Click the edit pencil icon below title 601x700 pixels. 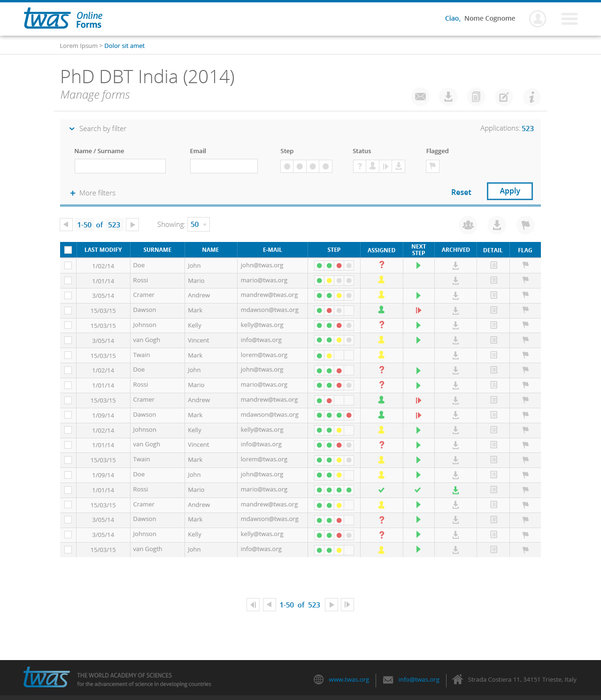pos(504,97)
